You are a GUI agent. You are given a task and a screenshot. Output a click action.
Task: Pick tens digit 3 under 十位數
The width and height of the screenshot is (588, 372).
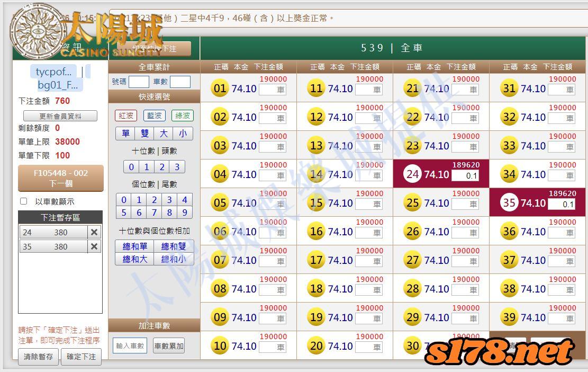click(x=177, y=167)
